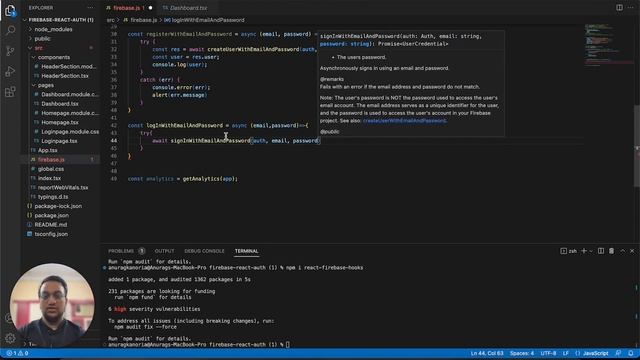Close the bottom panel
This screenshot has width=640, height=360.
coord(632,251)
